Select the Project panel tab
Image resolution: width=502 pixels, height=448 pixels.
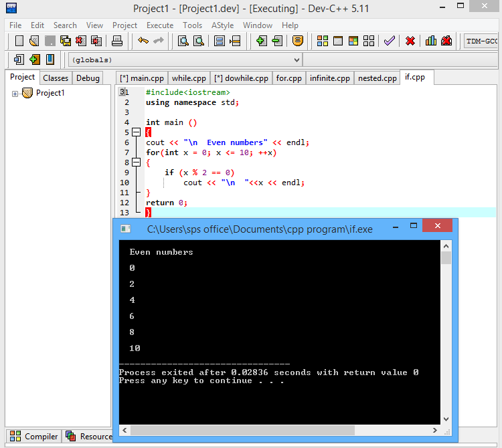tap(22, 77)
